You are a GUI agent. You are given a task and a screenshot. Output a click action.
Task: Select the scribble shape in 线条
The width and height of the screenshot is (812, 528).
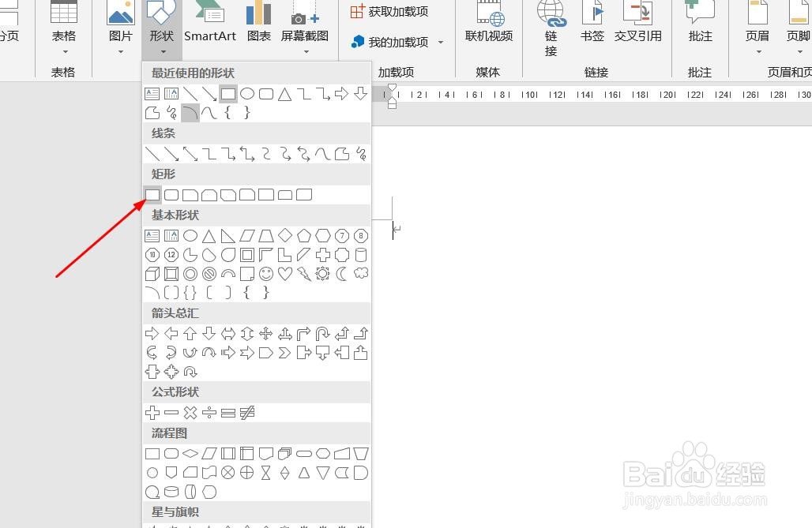[x=361, y=154]
